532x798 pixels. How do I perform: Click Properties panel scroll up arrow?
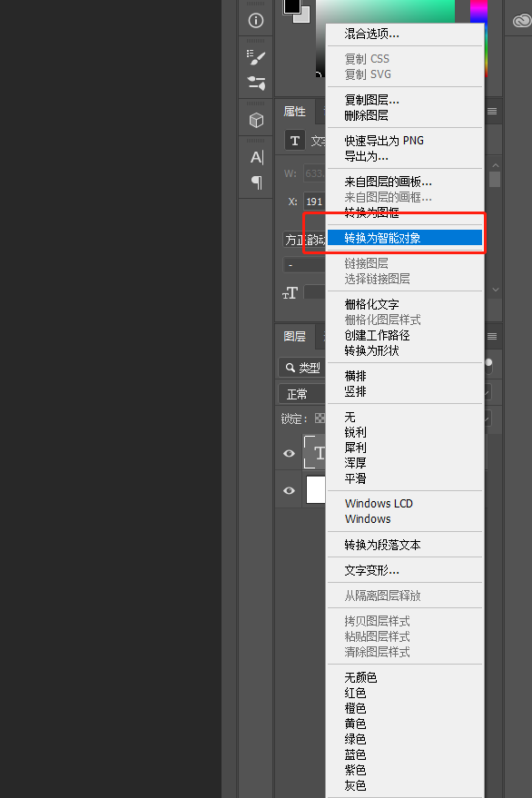click(496, 166)
